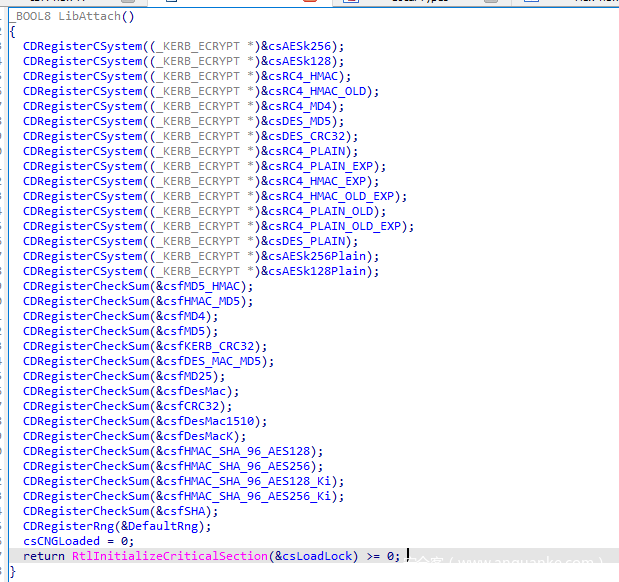
Task: Click csRC4_HMAC_EXP identifier
Action: click(x=317, y=181)
